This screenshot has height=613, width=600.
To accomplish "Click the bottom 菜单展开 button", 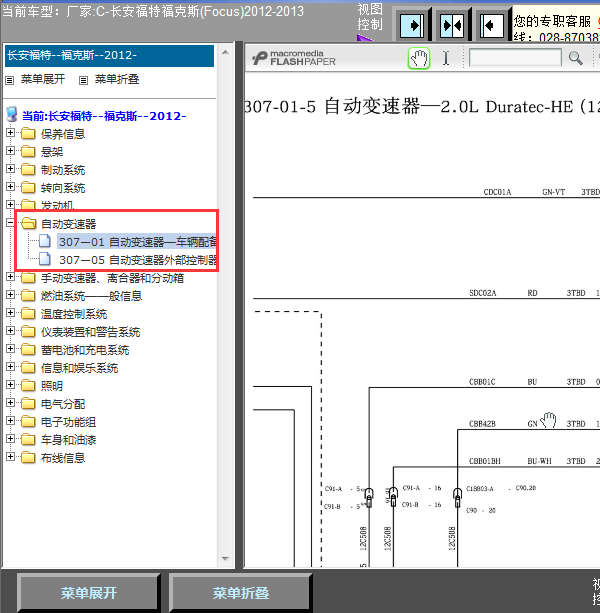I will [x=88, y=593].
